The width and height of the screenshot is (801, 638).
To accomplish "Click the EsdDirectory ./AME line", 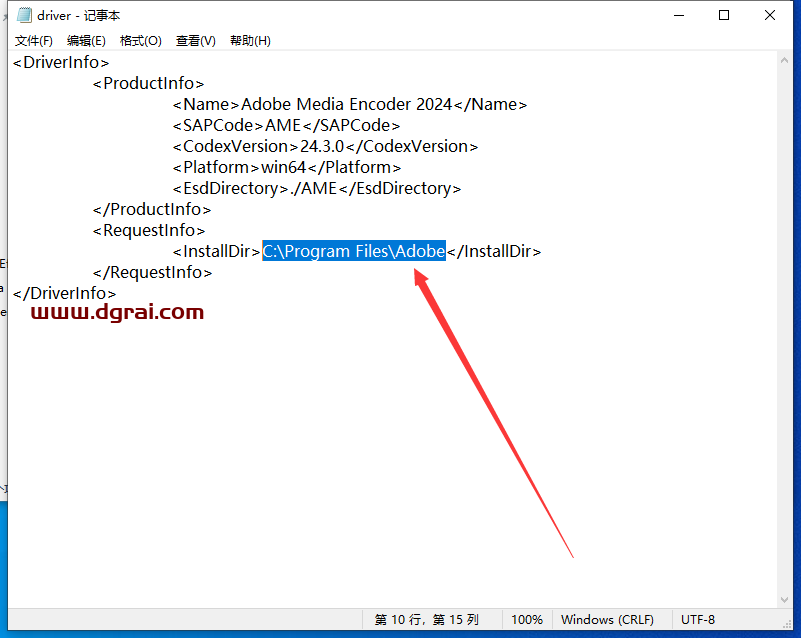I will [317, 188].
